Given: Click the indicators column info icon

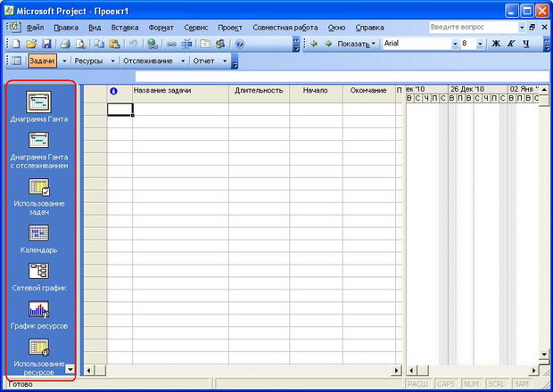Looking at the screenshot, I should (x=113, y=91).
